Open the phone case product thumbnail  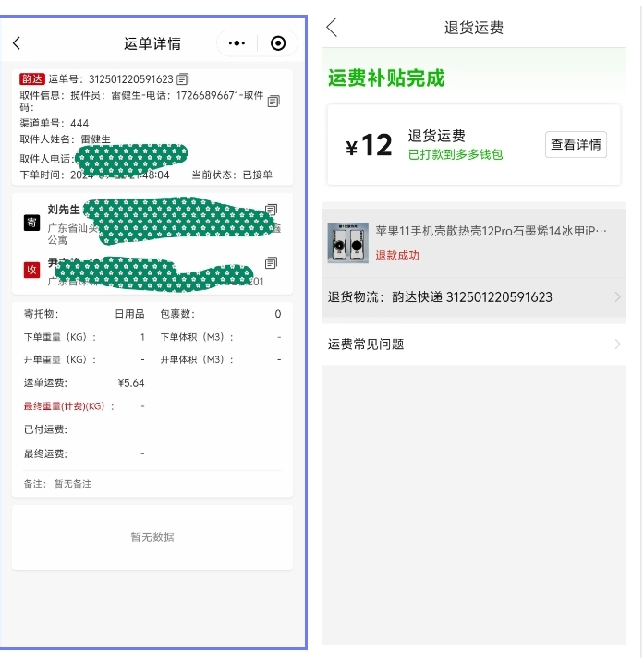pyautogui.click(x=347, y=243)
